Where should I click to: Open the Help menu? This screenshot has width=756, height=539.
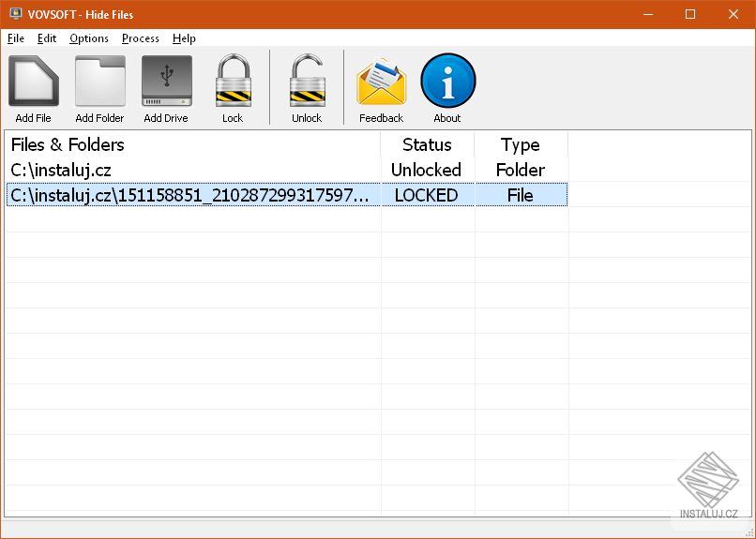coord(184,38)
